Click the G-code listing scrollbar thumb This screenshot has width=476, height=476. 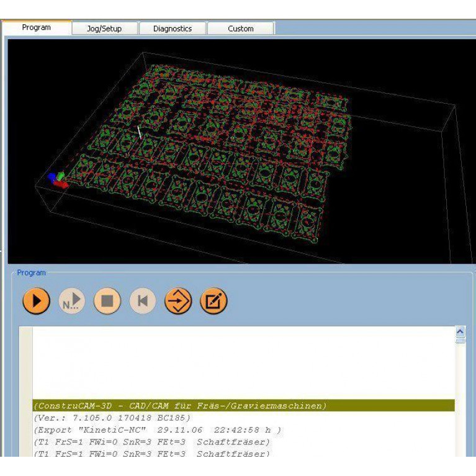[x=460, y=340]
